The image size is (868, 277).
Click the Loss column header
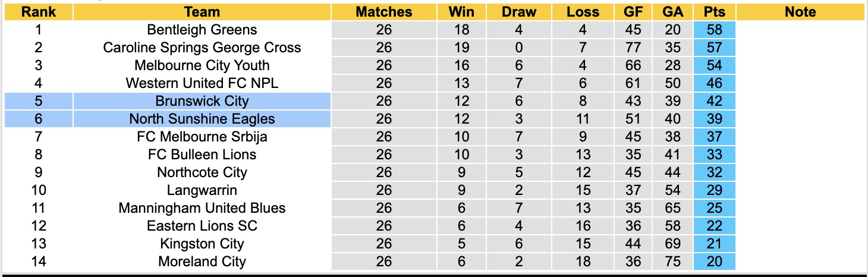coord(583,12)
